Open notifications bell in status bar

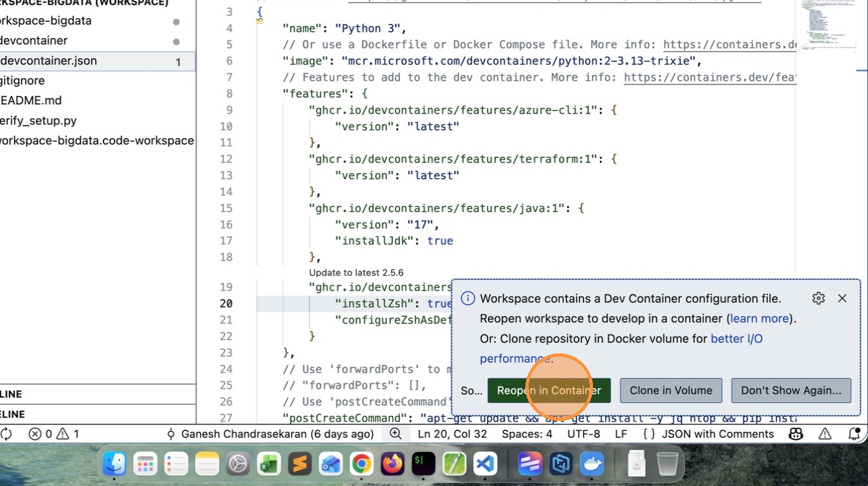[x=855, y=434]
